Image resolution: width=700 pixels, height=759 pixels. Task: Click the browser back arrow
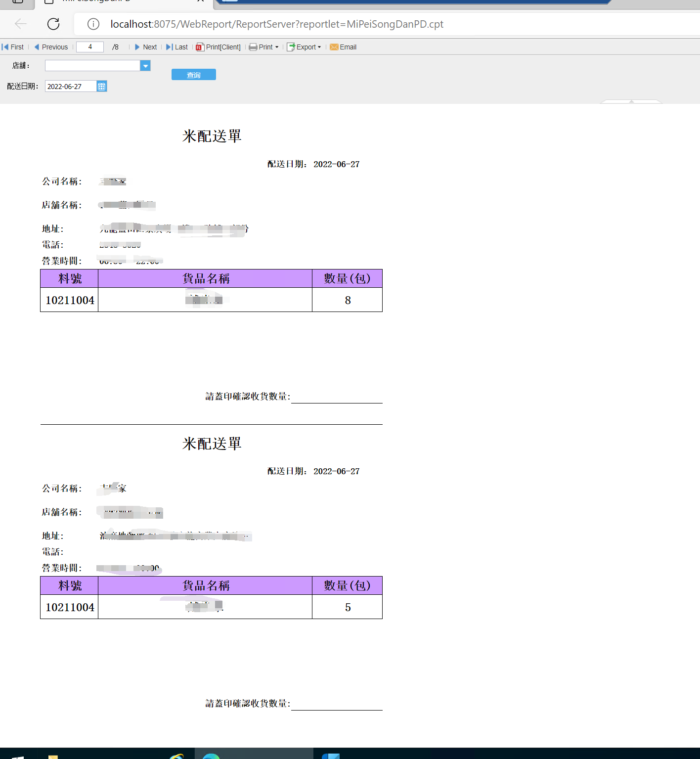click(21, 24)
